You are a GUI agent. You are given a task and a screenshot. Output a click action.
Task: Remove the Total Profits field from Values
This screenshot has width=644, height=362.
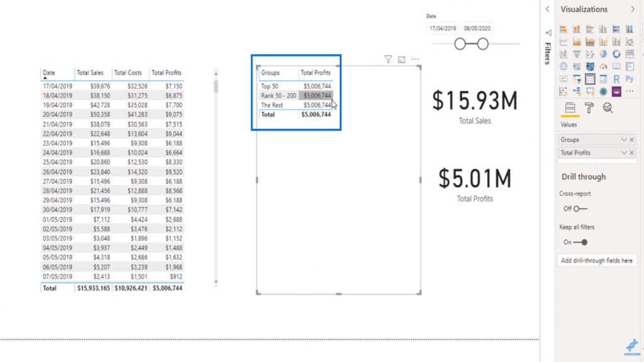(x=631, y=153)
